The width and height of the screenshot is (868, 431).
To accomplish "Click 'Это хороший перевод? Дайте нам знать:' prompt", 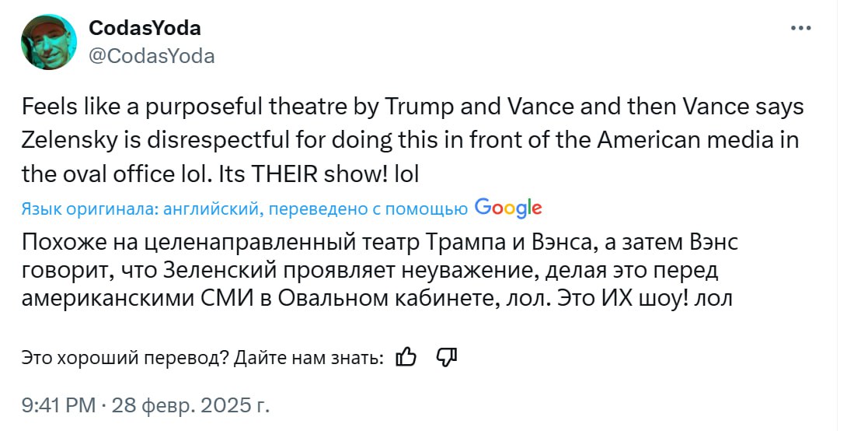I will pos(202,358).
